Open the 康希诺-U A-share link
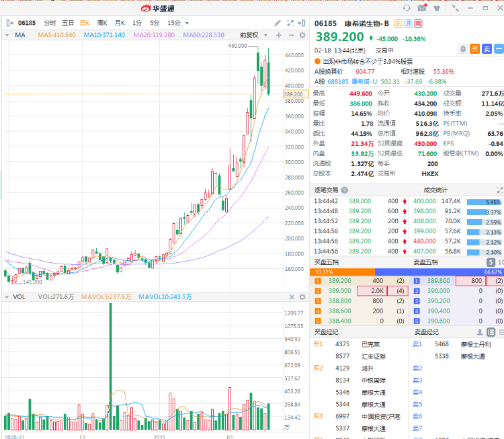504x439 pixels. click(x=364, y=82)
